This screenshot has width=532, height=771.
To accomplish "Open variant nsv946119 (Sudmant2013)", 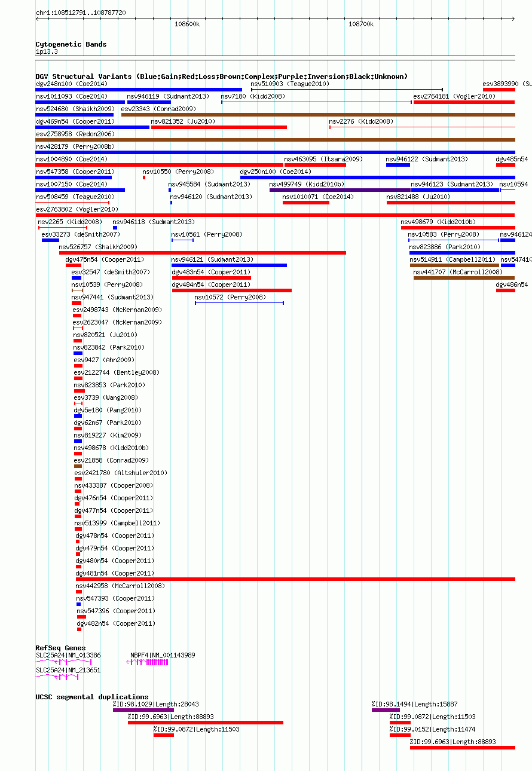I will tap(168, 97).
